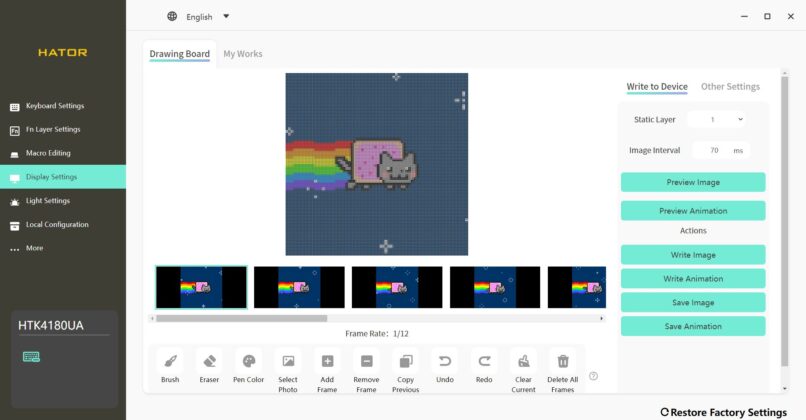Click the Save Animation button
The width and height of the screenshot is (806, 420).
(x=693, y=326)
